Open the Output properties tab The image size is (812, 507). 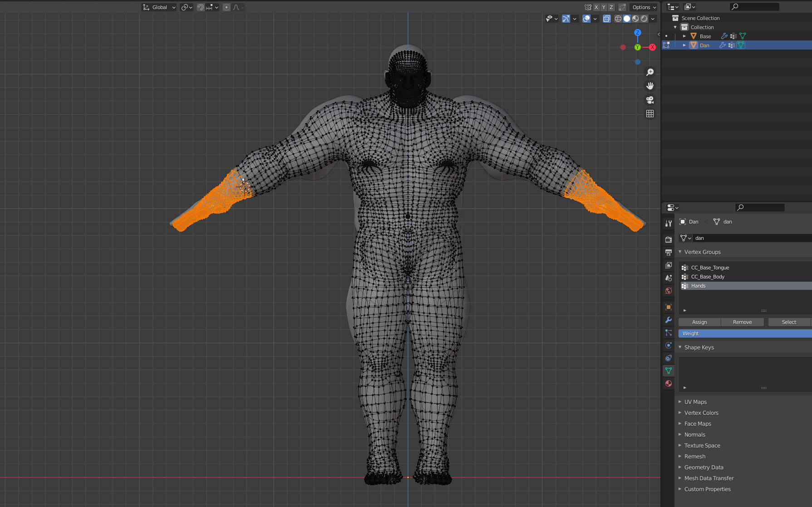[668, 252]
